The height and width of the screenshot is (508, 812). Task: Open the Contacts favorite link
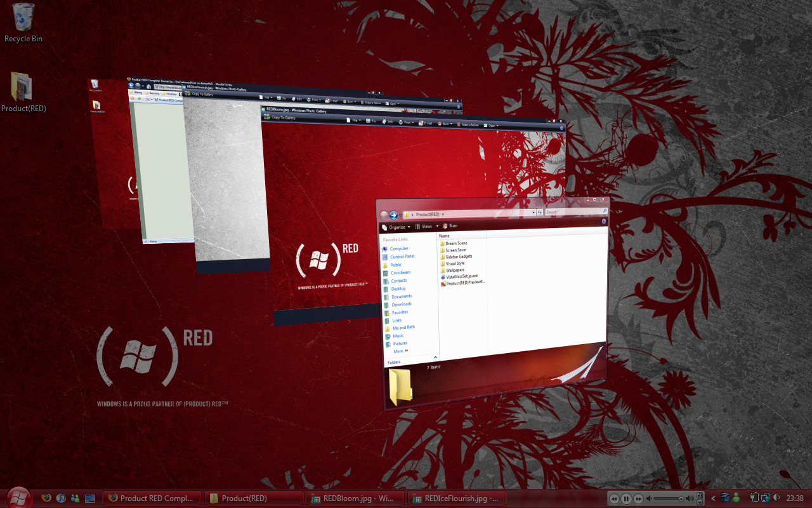pyautogui.click(x=399, y=281)
